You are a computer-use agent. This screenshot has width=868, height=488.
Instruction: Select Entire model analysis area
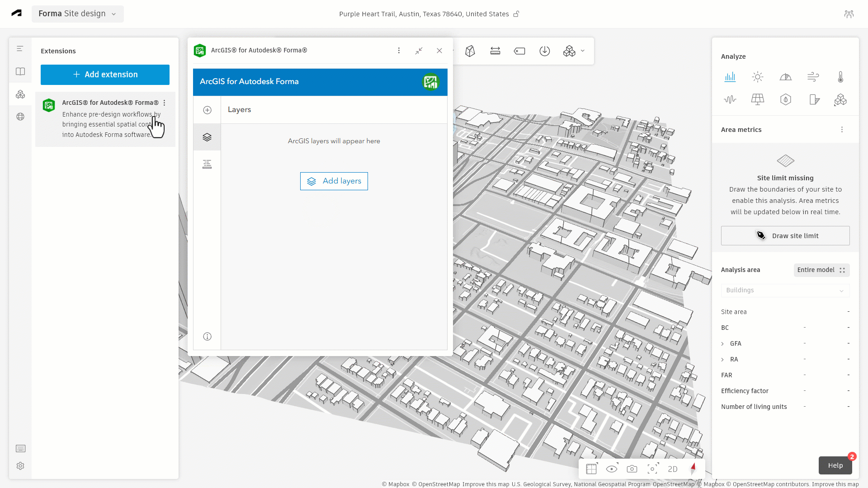[821, 270]
